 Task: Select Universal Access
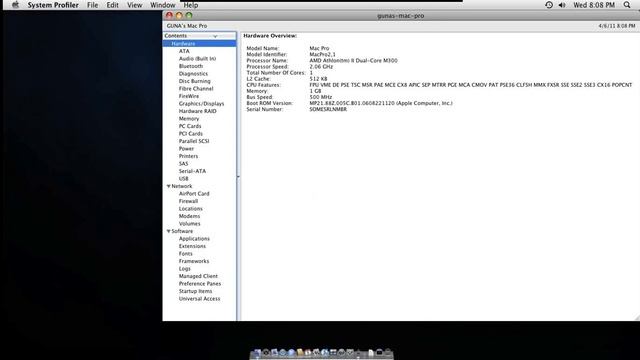click(x=199, y=299)
